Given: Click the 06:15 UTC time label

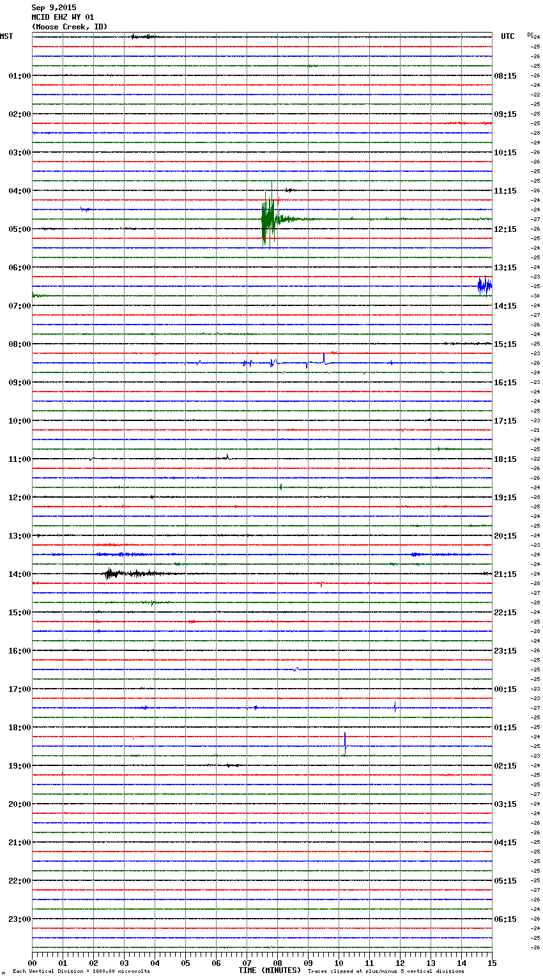Looking at the screenshot, I should pyautogui.click(x=505, y=919).
